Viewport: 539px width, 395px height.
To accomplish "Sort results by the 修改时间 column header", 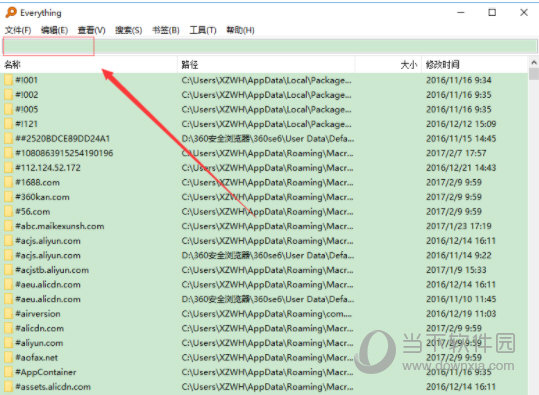I will [x=474, y=64].
